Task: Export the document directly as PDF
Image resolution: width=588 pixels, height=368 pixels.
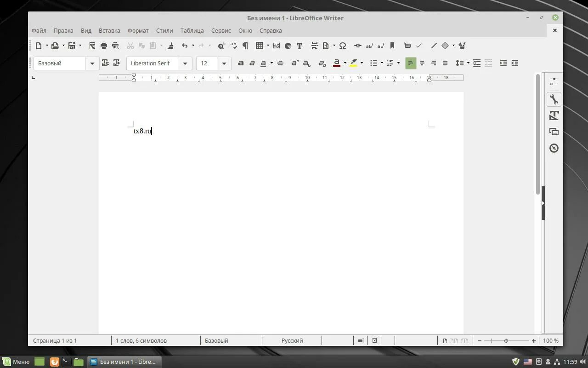Action: [x=92, y=46]
